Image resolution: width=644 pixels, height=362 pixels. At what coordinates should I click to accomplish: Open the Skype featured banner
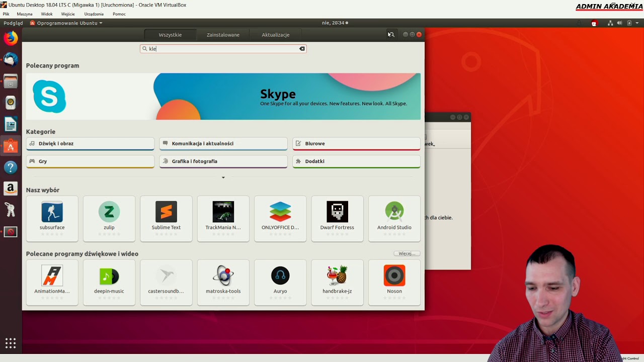(x=223, y=97)
